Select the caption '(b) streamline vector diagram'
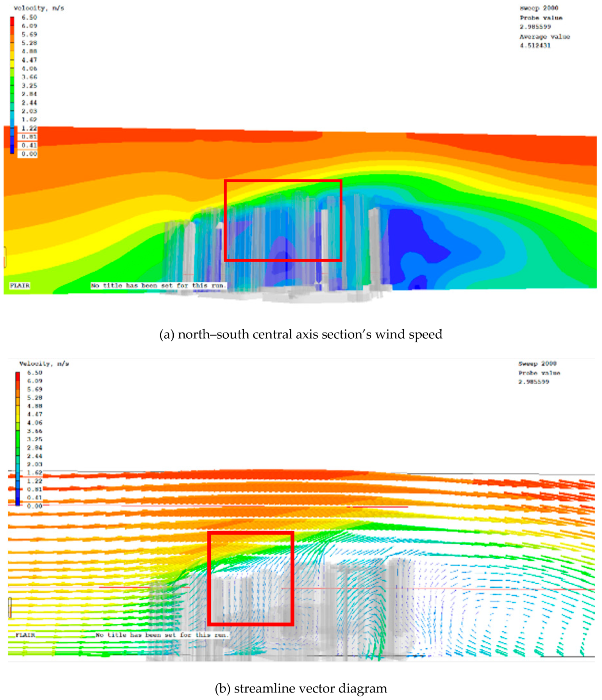This screenshot has width=602, height=700. 300,688
